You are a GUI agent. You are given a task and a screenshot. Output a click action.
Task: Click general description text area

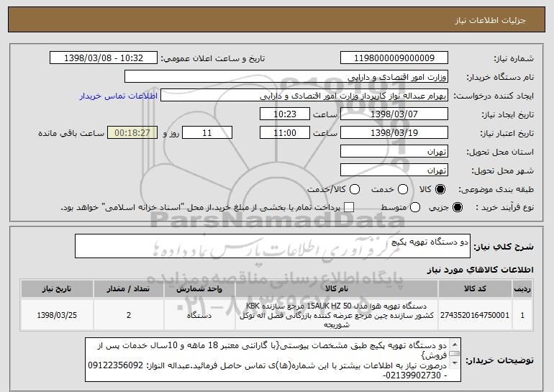pyautogui.click(x=273, y=246)
